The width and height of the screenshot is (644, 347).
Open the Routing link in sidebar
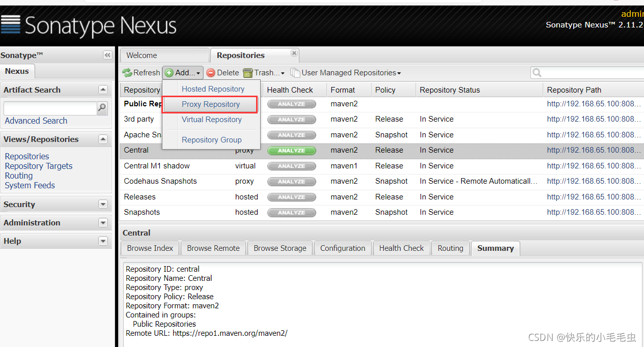(19, 176)
